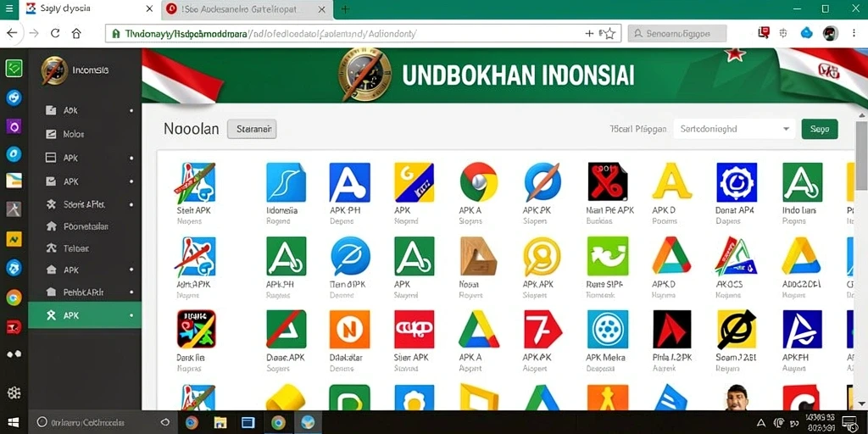This screenshot has height=434, width=868.
Task: Open the Windows Start menu
Action: pos(14,423)
